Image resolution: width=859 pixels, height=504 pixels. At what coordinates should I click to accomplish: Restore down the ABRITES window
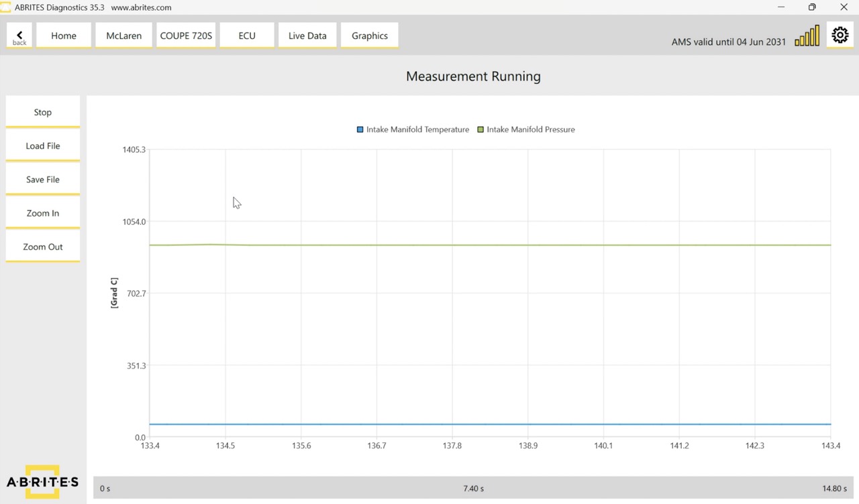[x=812, y=7]
